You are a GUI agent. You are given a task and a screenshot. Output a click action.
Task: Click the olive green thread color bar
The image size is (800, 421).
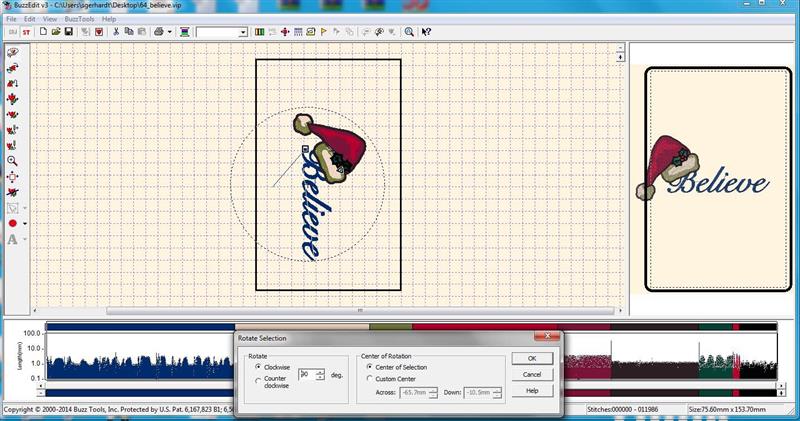coord(391,327)
